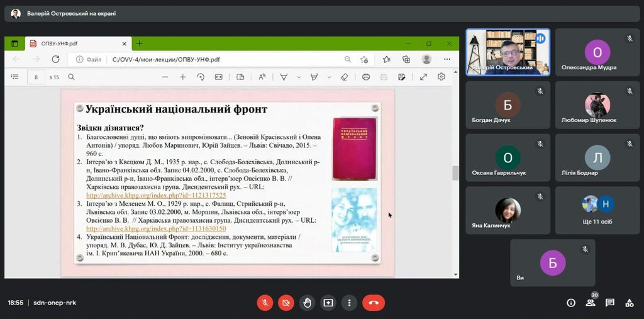The image size is (644, 319).
Task: Open PDF table of contents sidebar
Action: (x=15, y=77)
